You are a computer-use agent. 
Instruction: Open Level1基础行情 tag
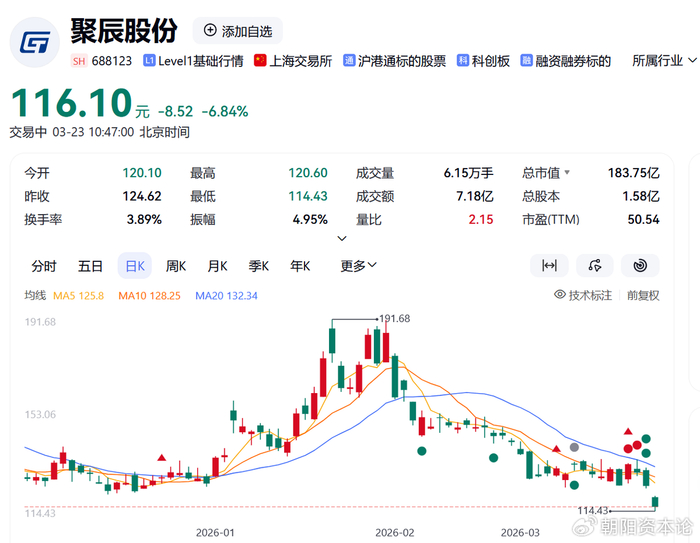click(193, 61)
